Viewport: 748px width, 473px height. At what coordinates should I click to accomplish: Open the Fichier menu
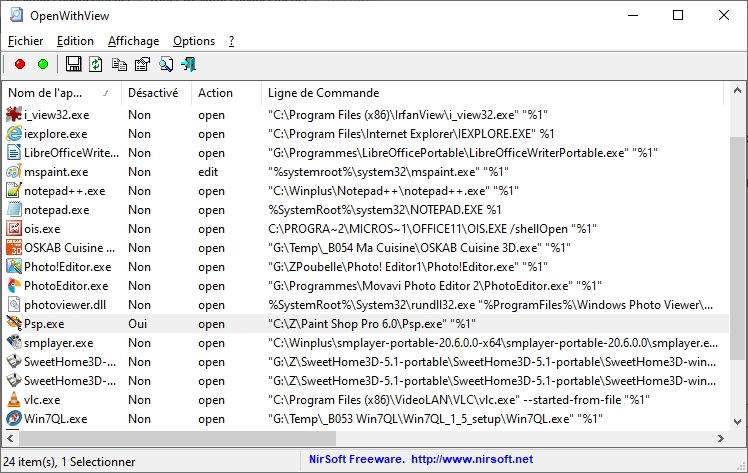(x=26, y=41)
